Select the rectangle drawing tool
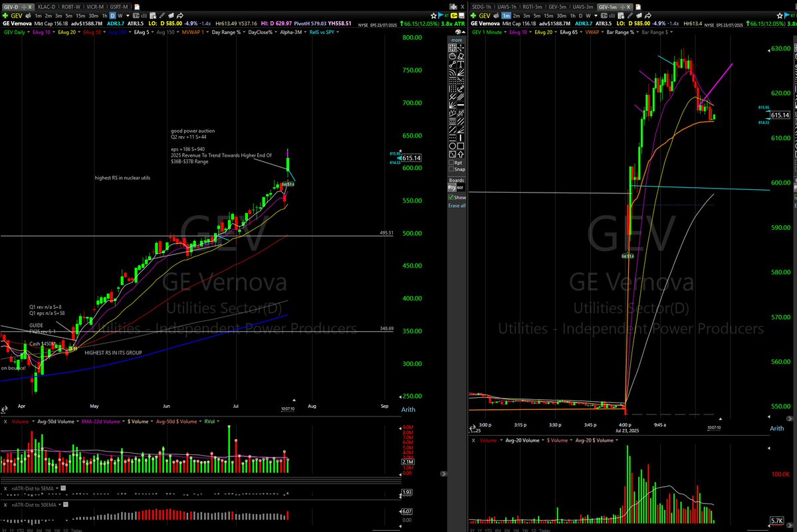The image size is (797, 532). pyautogui.click(x=461, y=145)
